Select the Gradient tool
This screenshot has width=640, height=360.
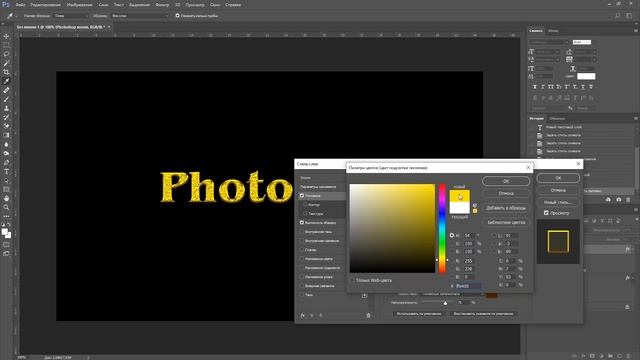pyautogui.click(x=6, y=135)
